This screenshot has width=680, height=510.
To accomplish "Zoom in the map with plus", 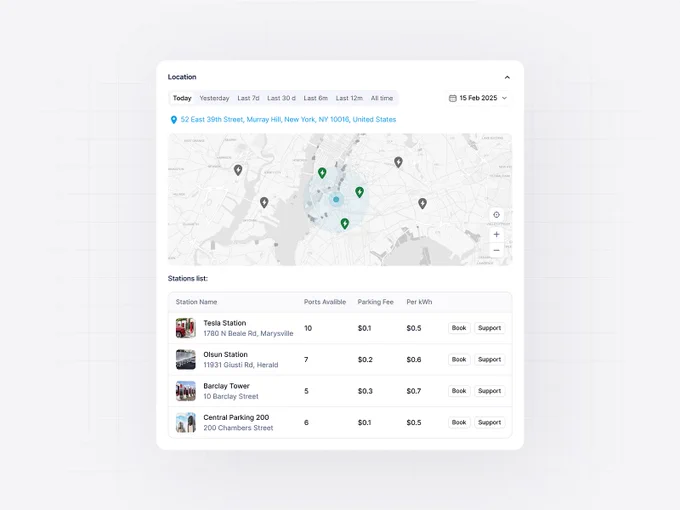I will point(496,235).
